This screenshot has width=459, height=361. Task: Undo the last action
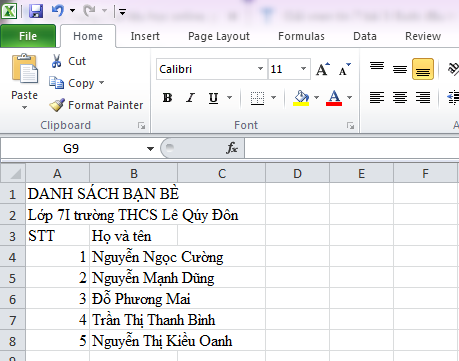point(58,11)
